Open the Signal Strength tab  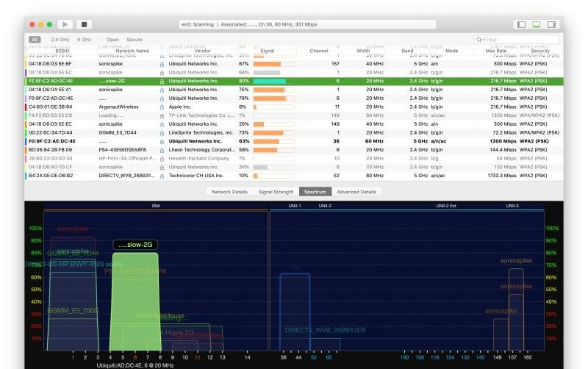[x=276, y=192]
